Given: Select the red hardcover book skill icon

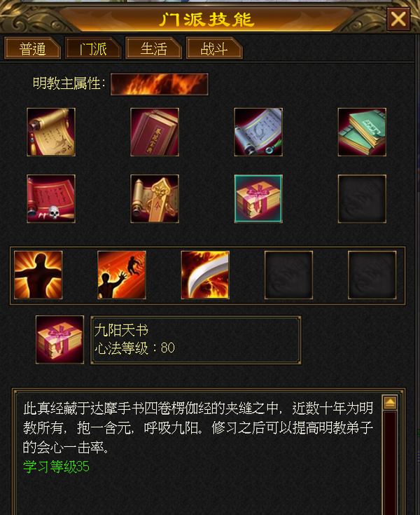Looking at the screenshot, I should coord(155,132).
